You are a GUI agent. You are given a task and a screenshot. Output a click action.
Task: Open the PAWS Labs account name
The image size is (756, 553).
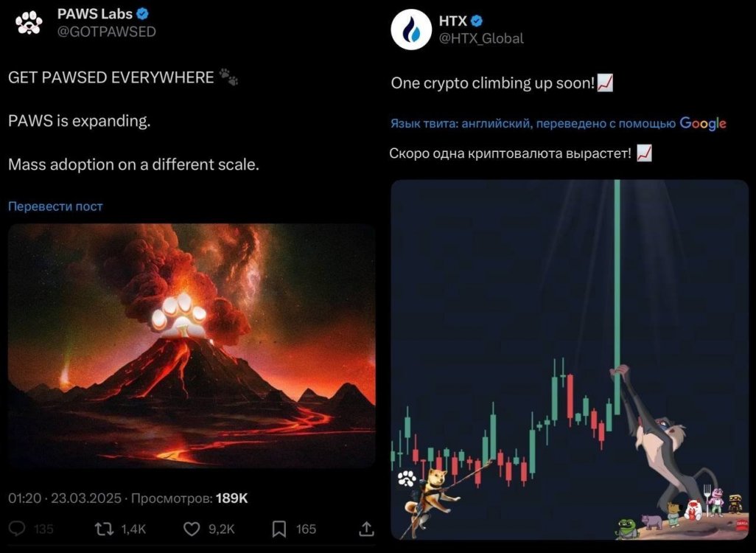tap(94, 13)
